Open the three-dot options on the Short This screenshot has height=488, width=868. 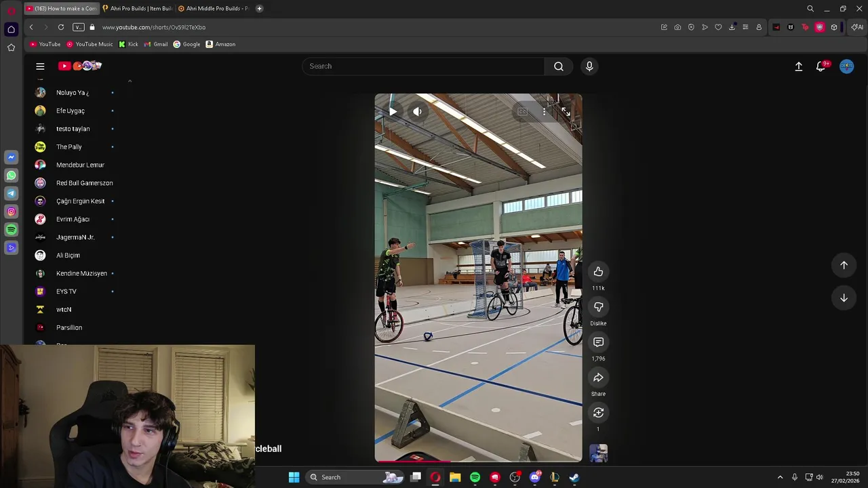[544, 112]
